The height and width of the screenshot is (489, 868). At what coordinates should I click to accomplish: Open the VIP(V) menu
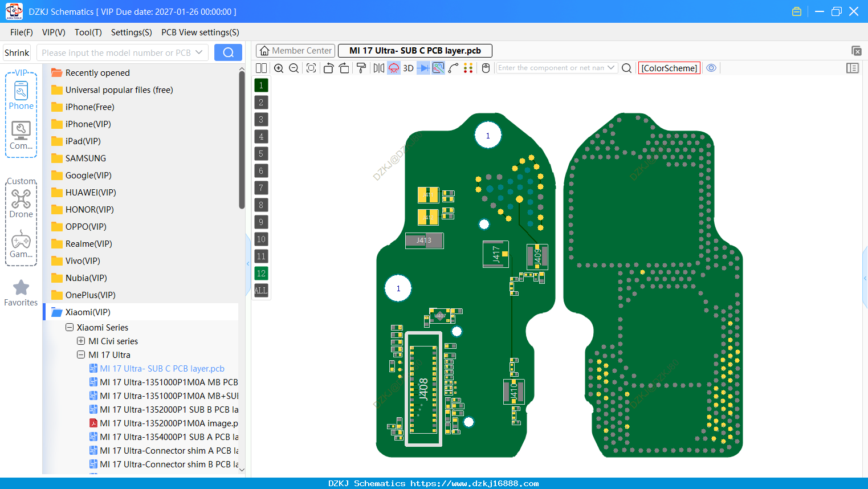[54, 32]
